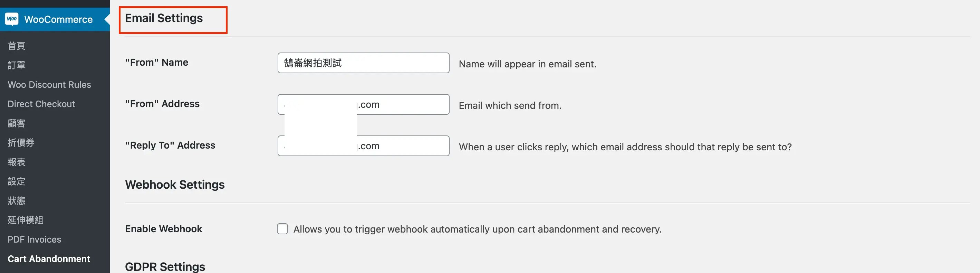View 狀態 status page
Viewport: 980px width, 273px height.
point(16,201)
